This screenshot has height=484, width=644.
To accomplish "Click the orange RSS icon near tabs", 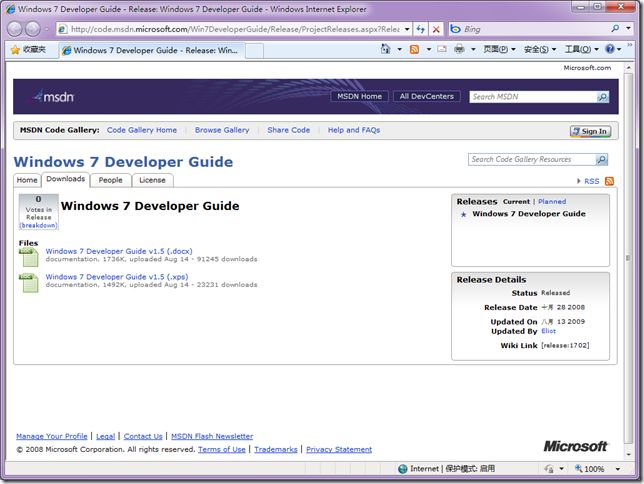I will [x=610, y=181].
